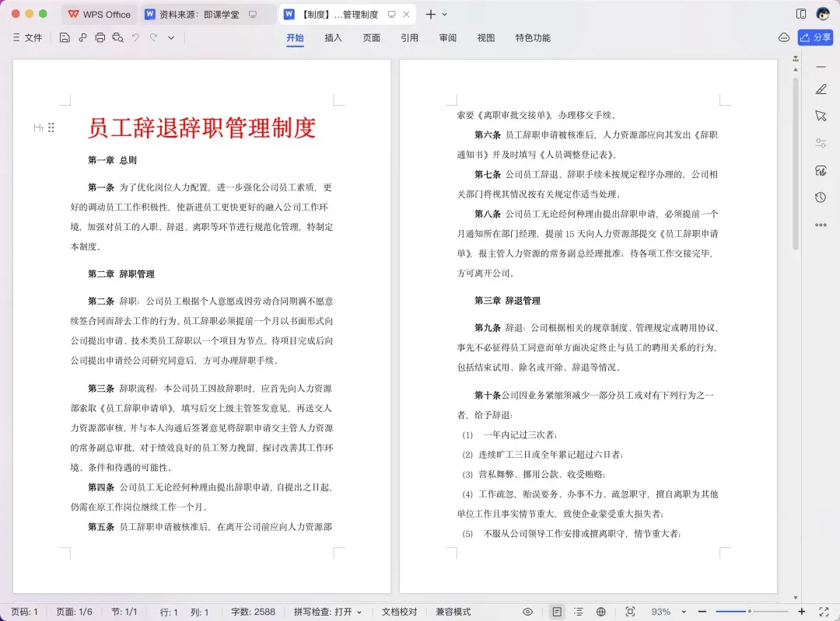Click the zoom in plus button
840x621 pixels.
click(x=801, y=612)
